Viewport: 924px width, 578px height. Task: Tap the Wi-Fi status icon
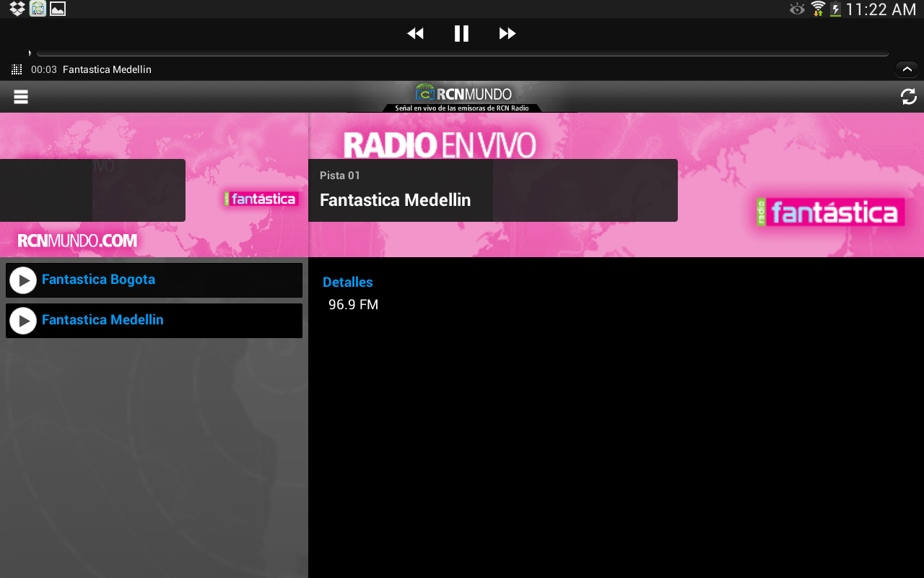coord(817,9)
